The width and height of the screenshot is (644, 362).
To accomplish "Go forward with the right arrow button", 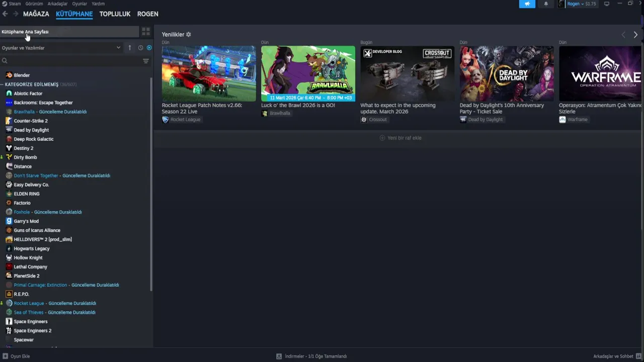I will click(x=16, y=14).
